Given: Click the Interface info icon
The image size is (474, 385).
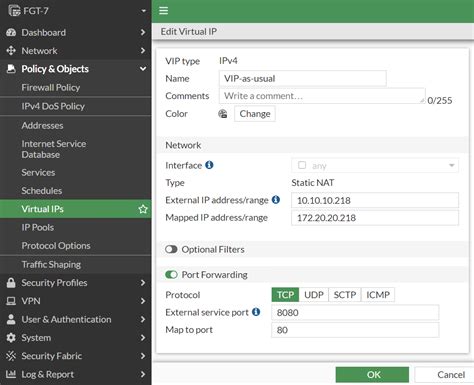Looking at the screenshot, I should 209,165.
